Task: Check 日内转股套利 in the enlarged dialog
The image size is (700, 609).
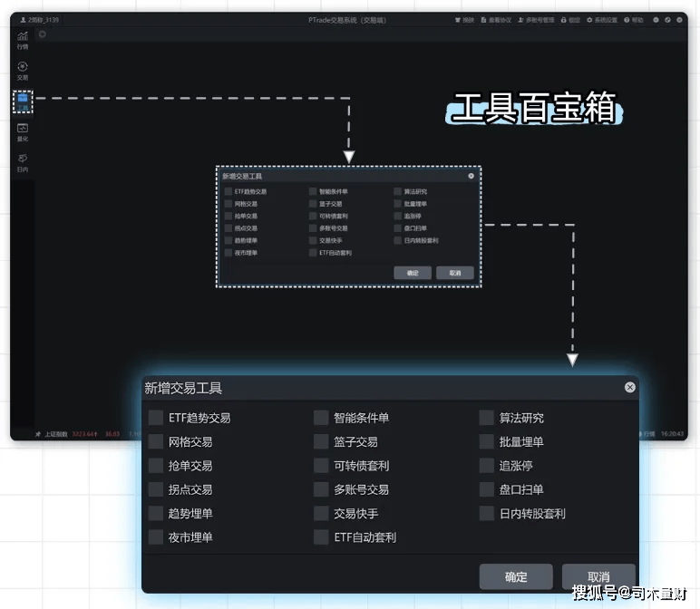Action: pyautogui.click(x=487, y=513)
